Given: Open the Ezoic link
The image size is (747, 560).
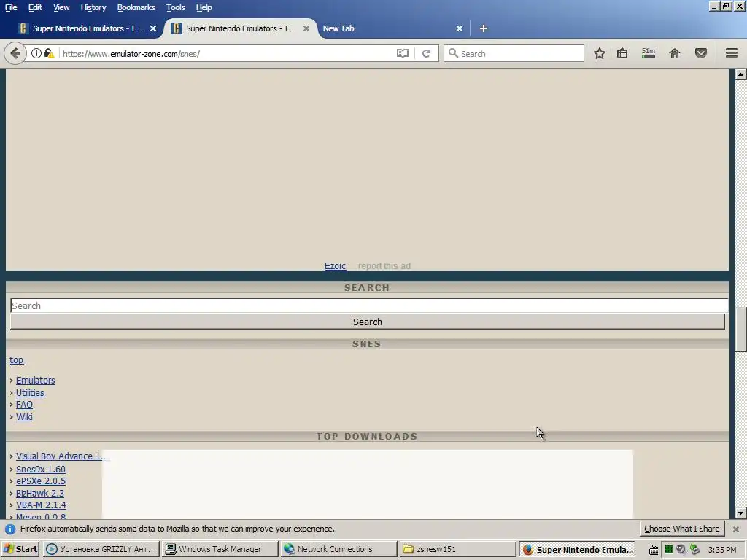Looking at the screenshot, I should pyautogui.click(x=336, y=265).
